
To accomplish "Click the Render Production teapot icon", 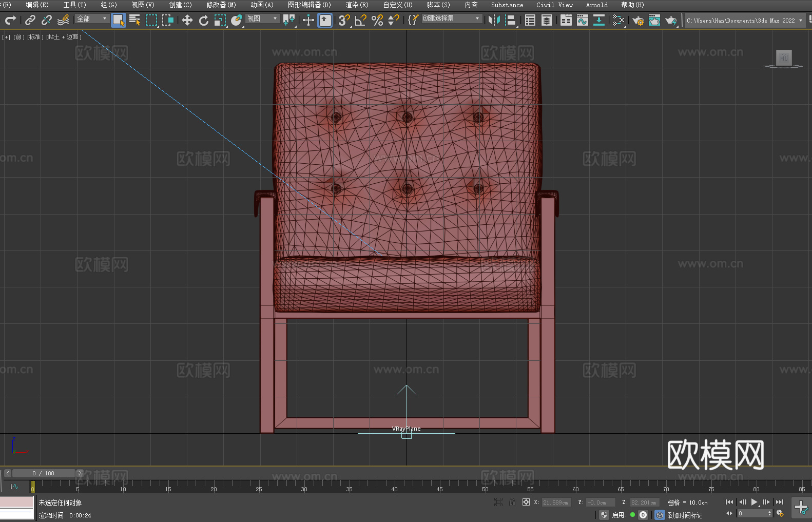I will click(671, 20).
